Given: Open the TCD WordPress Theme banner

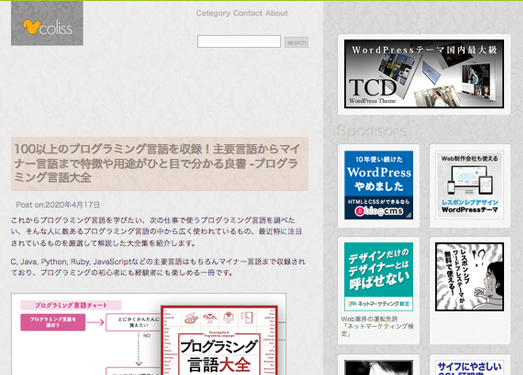Looking at the screenshot, I should (x=424, y=74).
